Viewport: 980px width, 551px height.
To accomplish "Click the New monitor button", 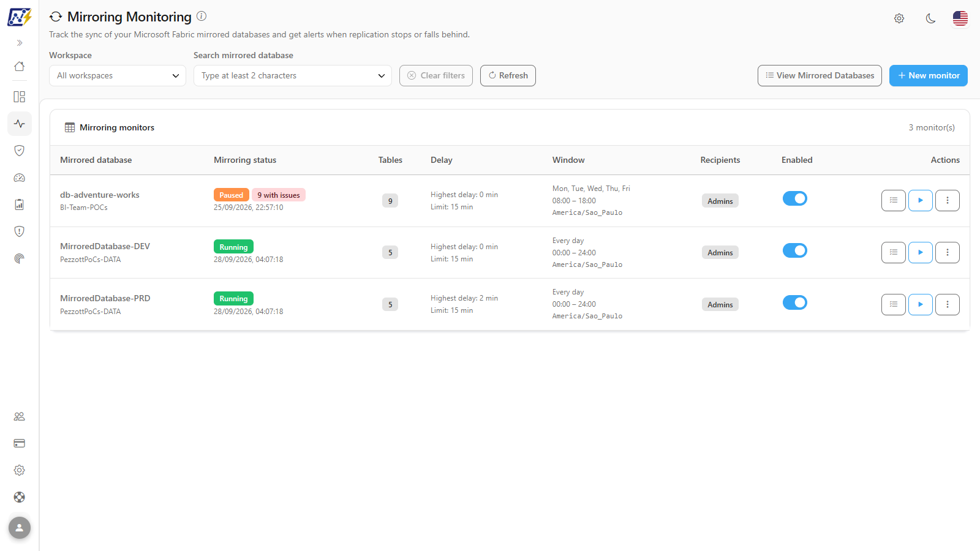I will coord(929,76).
